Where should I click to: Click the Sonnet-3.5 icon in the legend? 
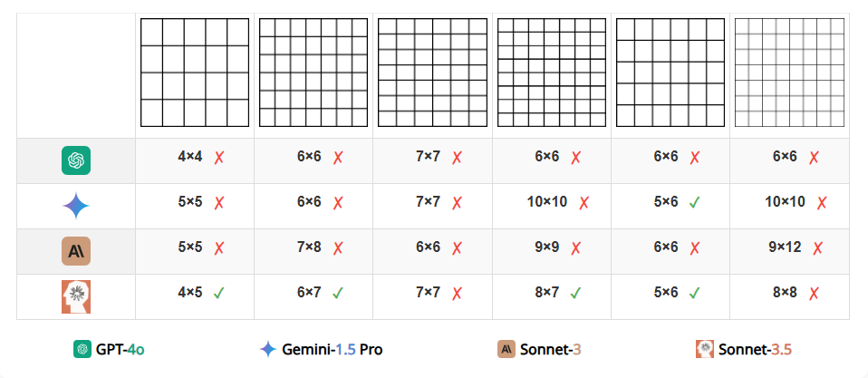[705, 349]
